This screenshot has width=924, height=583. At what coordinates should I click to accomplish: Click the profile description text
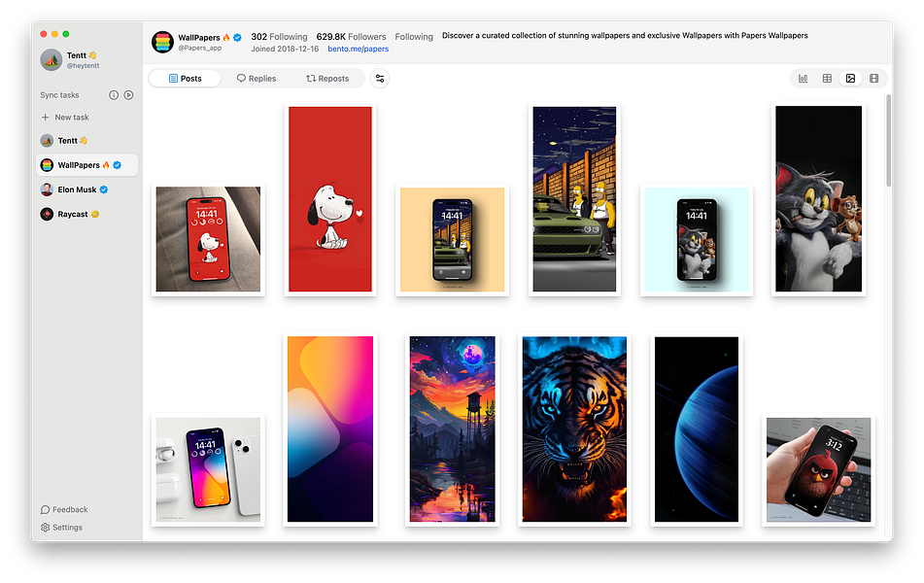(625, 35)
